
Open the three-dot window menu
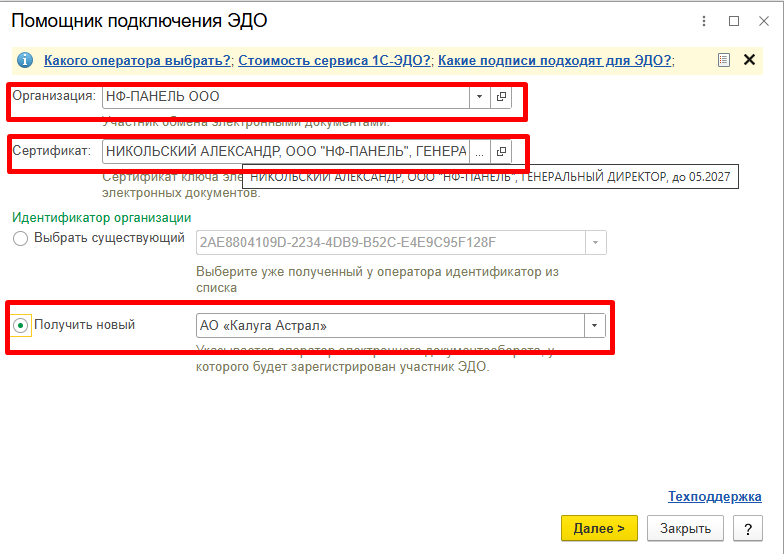pyautogui.click(x=704, y=21)
